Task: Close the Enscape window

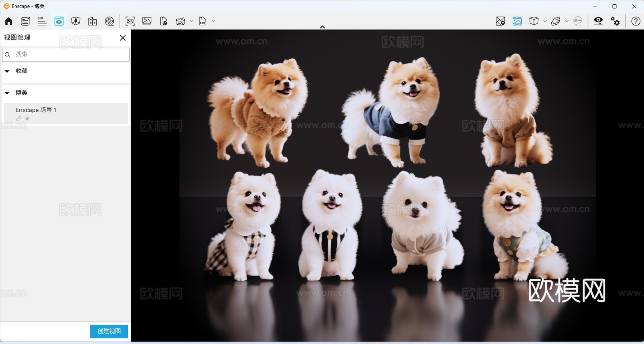Action: click(634, 6)
